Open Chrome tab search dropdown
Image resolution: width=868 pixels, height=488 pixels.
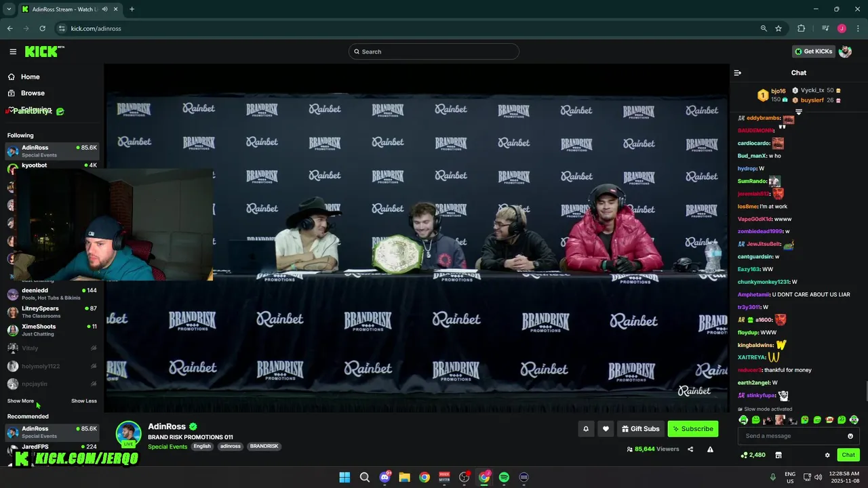click(x=9, y=9)
